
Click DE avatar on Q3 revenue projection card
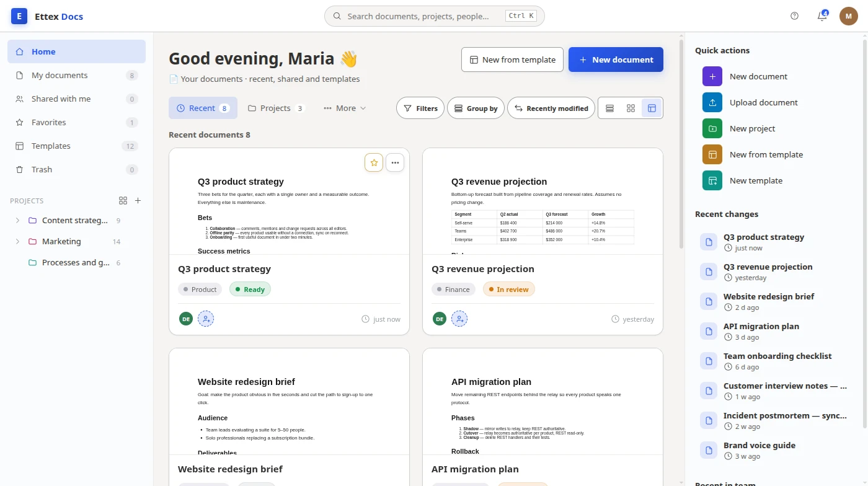440,319
